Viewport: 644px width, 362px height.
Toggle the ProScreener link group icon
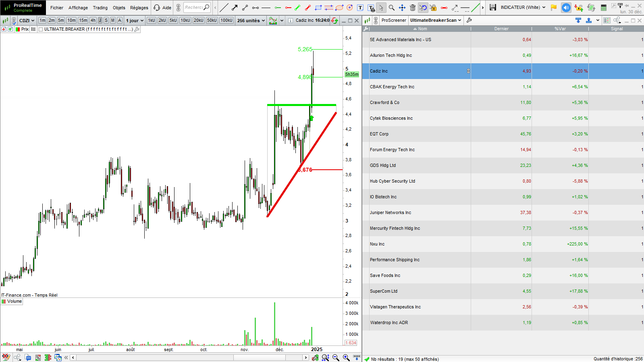pyautogui.click(x=376, y=20)
